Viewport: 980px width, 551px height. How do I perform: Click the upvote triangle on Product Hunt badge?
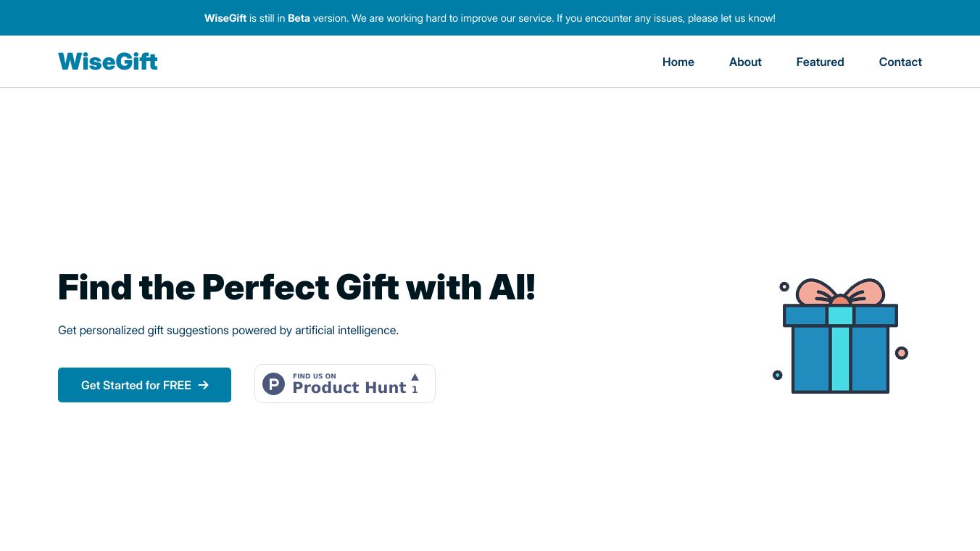click(x=415, y=376)
